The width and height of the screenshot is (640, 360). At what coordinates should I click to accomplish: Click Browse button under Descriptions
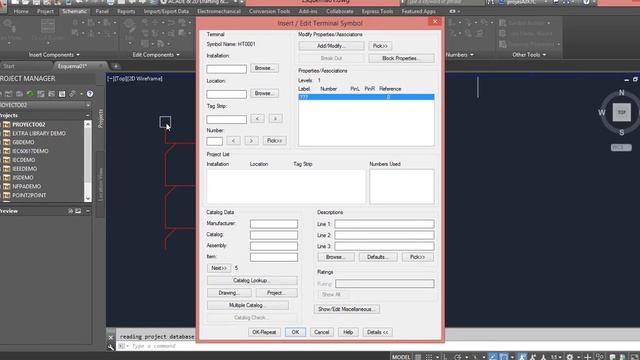click(x=336, y=257)
